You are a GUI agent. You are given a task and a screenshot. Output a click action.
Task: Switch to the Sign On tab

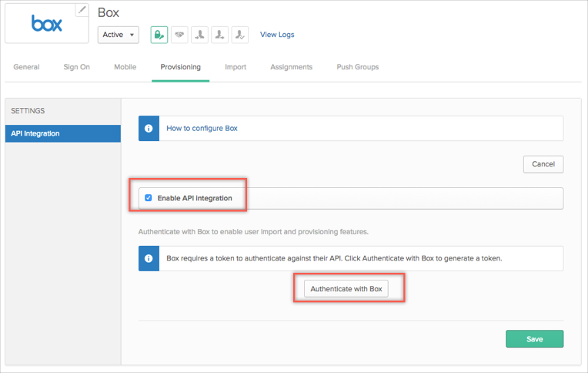click(76, 67)
